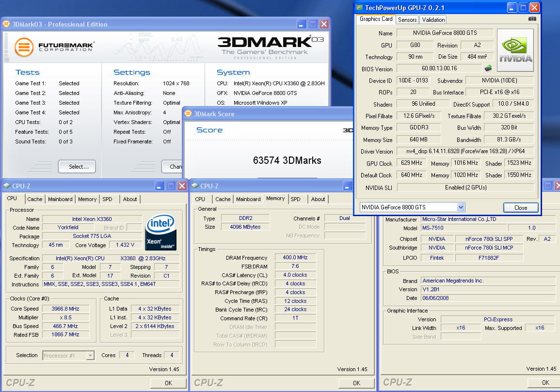Click the 63574 3DMarks score text
Screen dimensions: 560x392
tap(287, 160)
